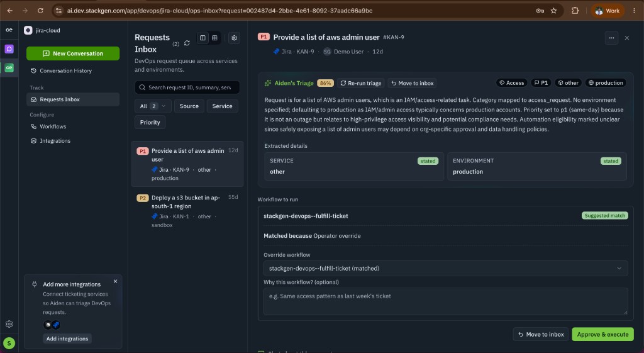Open the Source filter
Screen dimensions: 644x353
pyautogui.click(x=189, y=106)
